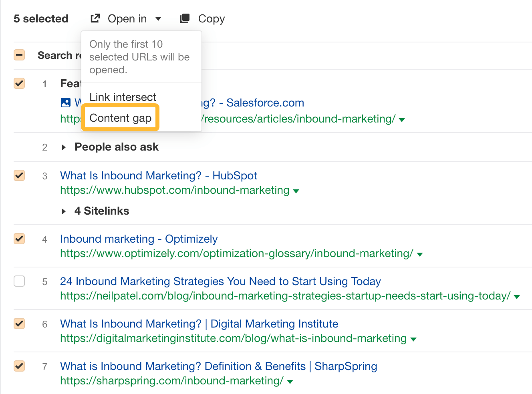Screen dimensions: 532x394
Task: Click the 24 Inbound Marketing Strategies link
Action: (220, 281)
